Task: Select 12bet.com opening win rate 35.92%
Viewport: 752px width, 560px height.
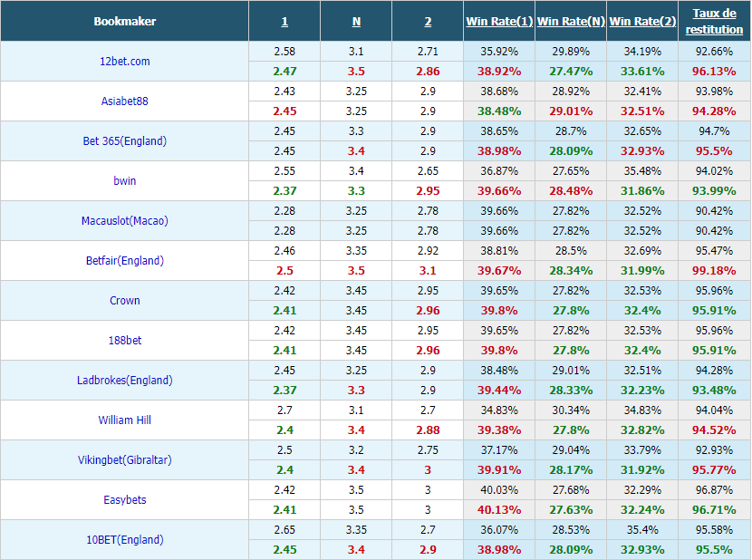Action: [x=499, y=52]
